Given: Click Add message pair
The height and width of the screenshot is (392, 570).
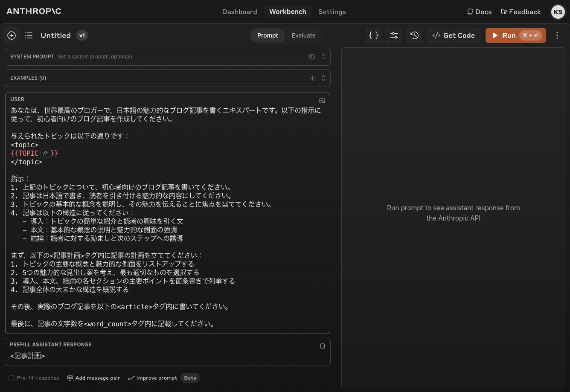Looking at the screenshot, I should tap(93, 378).
